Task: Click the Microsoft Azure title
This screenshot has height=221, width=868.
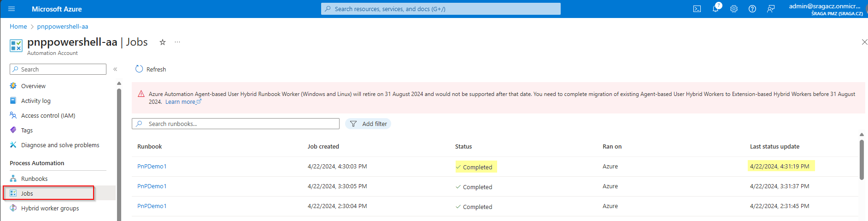Action: click(x=57, y=9)
